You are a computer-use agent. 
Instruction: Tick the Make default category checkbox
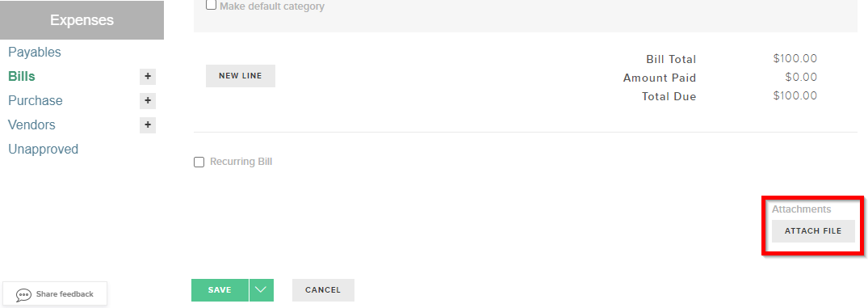pos(211,5)
